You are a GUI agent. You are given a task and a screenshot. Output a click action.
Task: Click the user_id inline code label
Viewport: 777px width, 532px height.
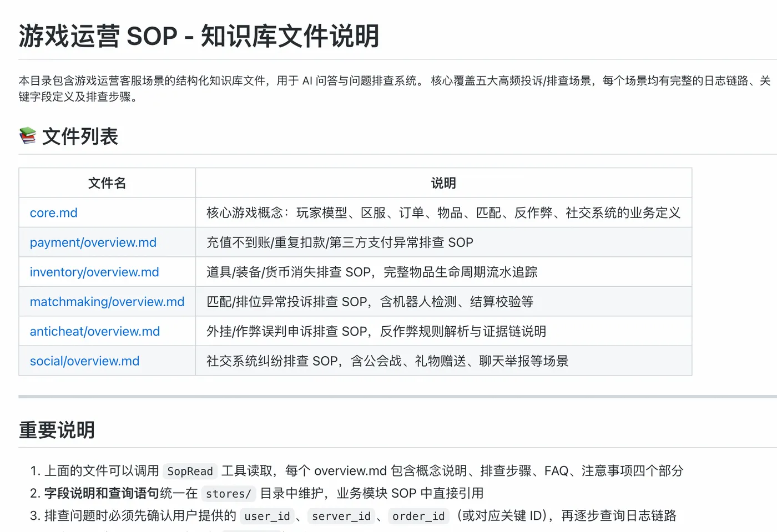point(268,516)
